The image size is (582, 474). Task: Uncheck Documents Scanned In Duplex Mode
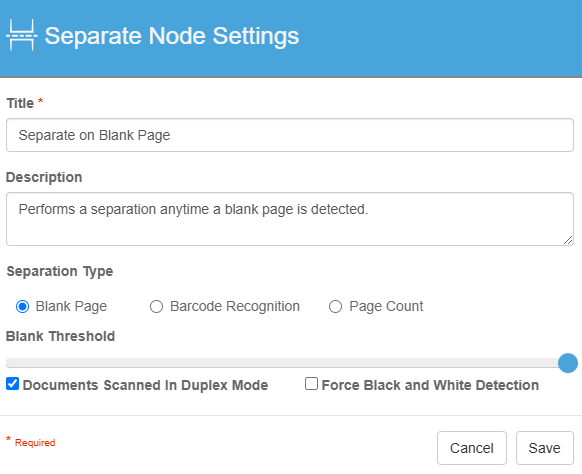[13, 384]
